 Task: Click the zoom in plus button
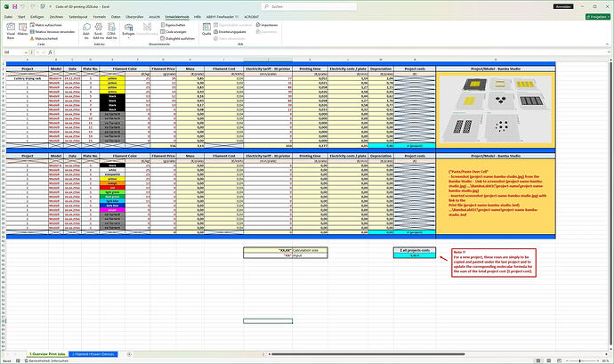click(x=597, y=360)
